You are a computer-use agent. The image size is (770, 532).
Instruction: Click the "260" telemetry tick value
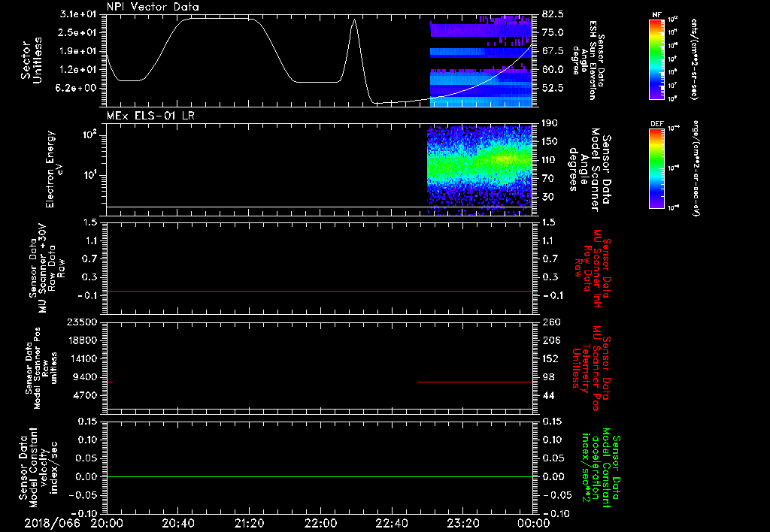click(x=551, y=322)
